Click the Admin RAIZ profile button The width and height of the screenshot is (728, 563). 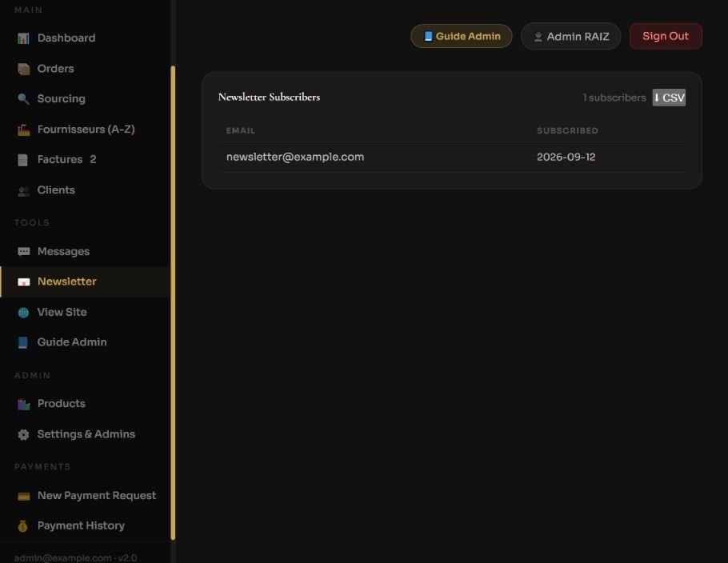click(x=570, y=36)
